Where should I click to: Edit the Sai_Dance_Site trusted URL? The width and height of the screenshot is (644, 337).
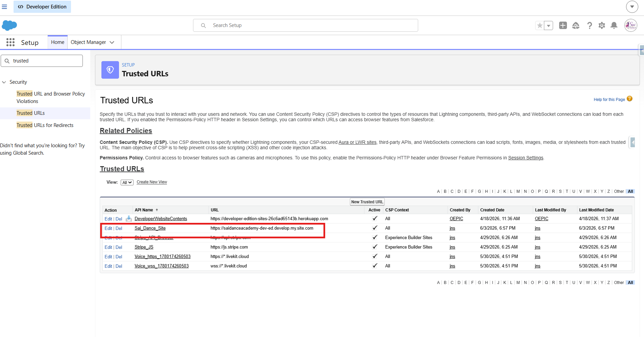tap(108, 228)
